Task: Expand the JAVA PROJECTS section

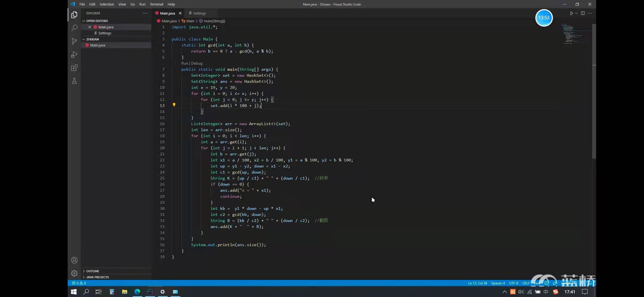Action: (116, 277)
